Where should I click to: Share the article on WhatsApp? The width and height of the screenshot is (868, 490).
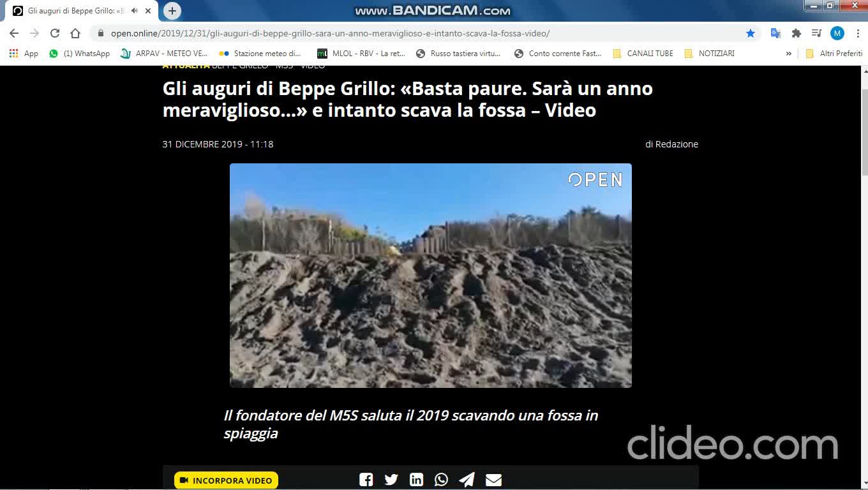pyautogui.click(x=441, y=480)
